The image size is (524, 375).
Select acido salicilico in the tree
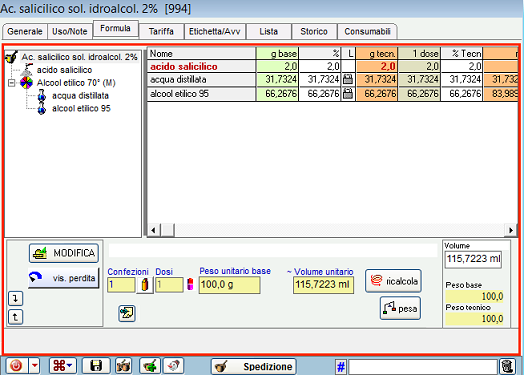tap(64, 70)
